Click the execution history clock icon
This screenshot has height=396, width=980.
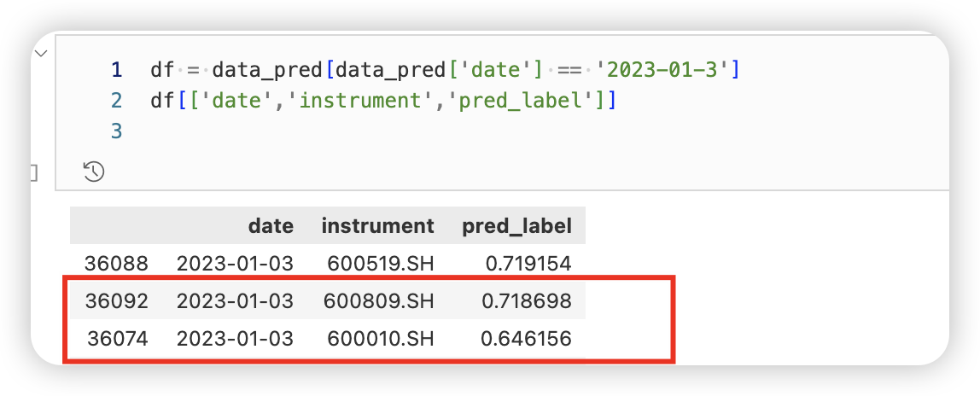94,172
